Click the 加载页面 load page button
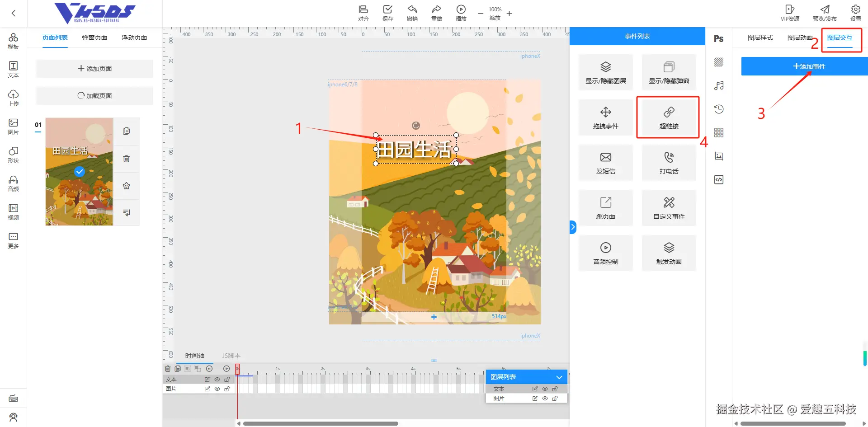Viewport: 868px width, 427px height. 94,96
